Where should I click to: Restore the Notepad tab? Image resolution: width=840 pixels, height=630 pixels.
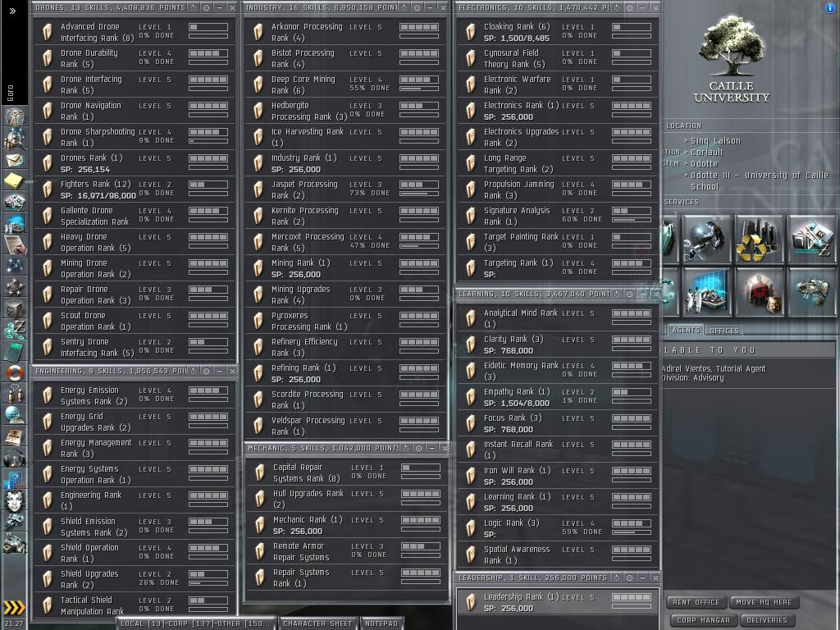tap(381, 623)
